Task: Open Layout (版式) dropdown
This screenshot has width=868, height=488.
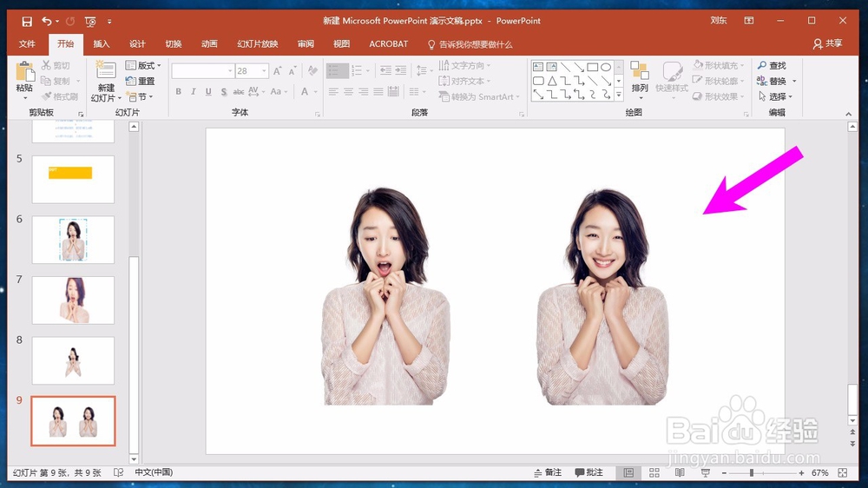Action: click(143, 65)
